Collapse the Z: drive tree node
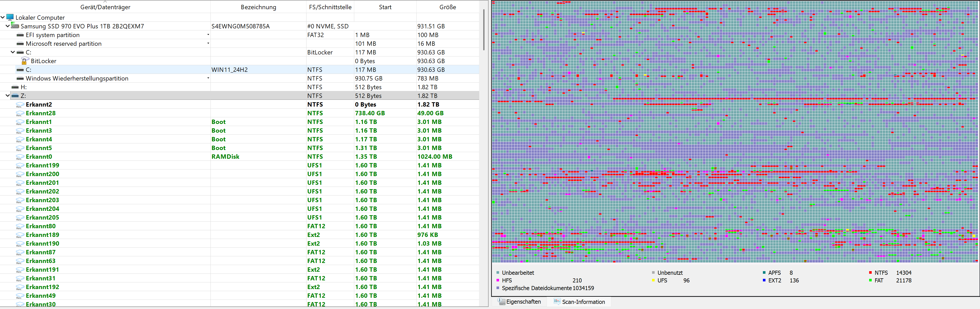This screenshot has width=980, height=309. point(8,96)
